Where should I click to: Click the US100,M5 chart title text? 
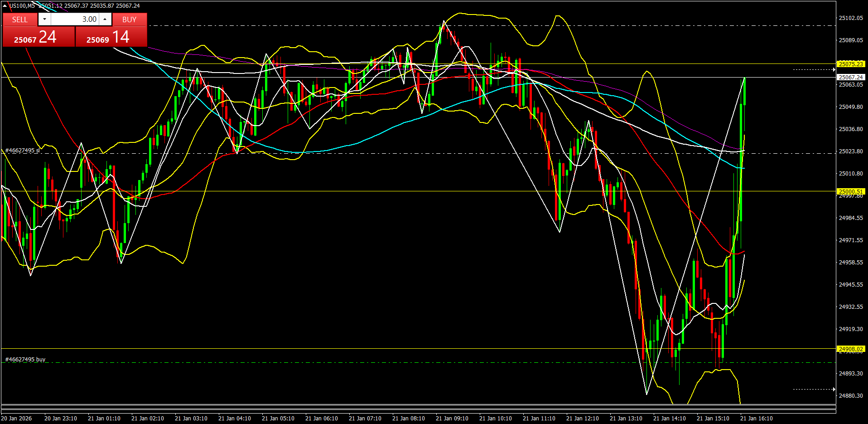[x=22, y=6]
